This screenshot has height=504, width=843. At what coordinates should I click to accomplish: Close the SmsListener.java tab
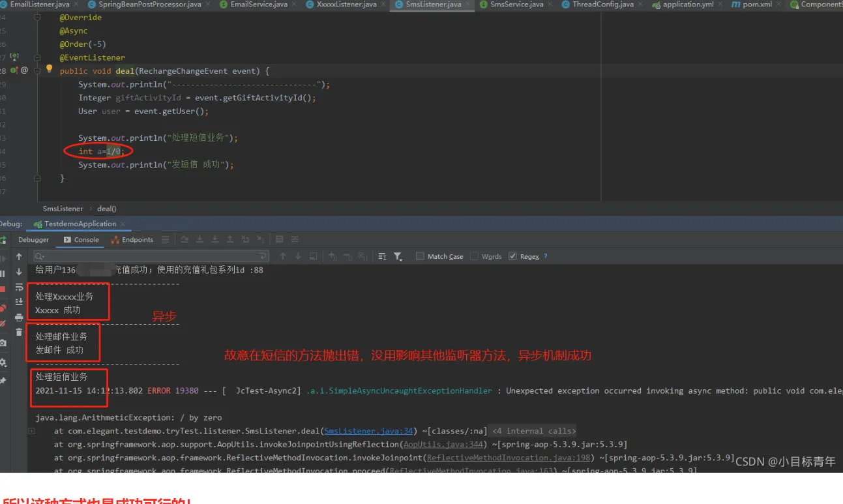tap(467, 5)
